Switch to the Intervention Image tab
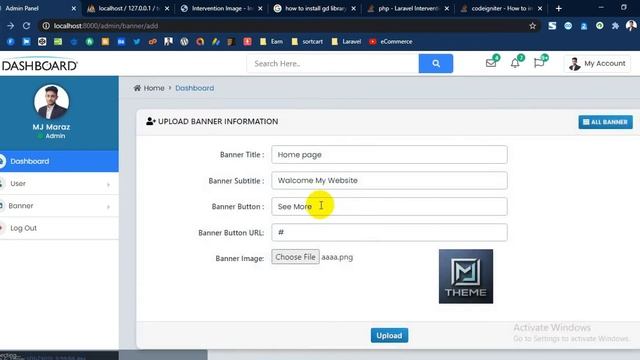Viewport: 640px width, 360px height. click(222, 8)
